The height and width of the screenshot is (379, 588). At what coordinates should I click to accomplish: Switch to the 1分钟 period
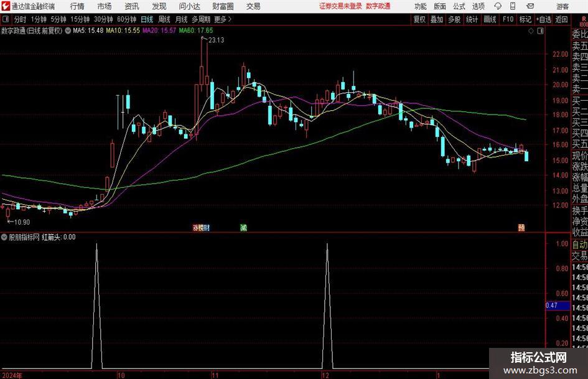tap(38, 19)
